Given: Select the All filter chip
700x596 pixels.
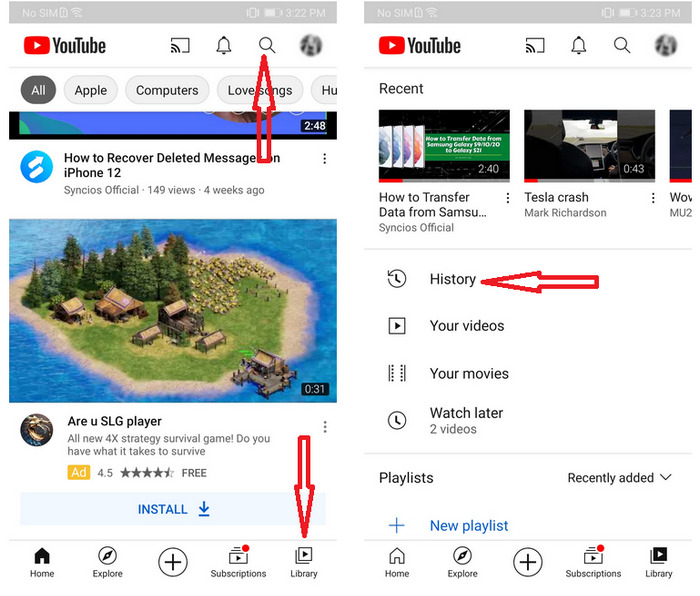Looking at the screenshot, I should pos(38,90).
